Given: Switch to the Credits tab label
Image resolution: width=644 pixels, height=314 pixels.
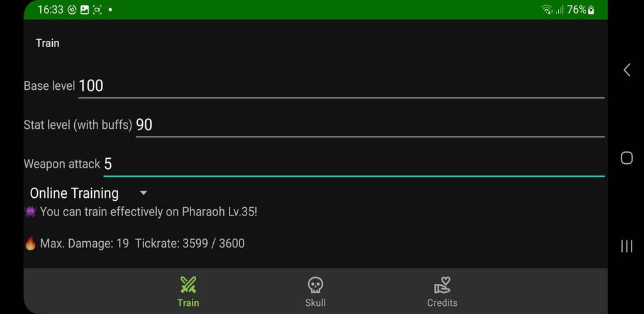Looking at the screenshot, I should pos(442,303).
